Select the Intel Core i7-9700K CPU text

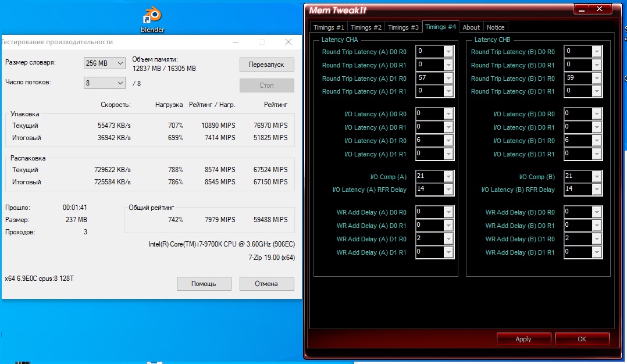[222, 244]
